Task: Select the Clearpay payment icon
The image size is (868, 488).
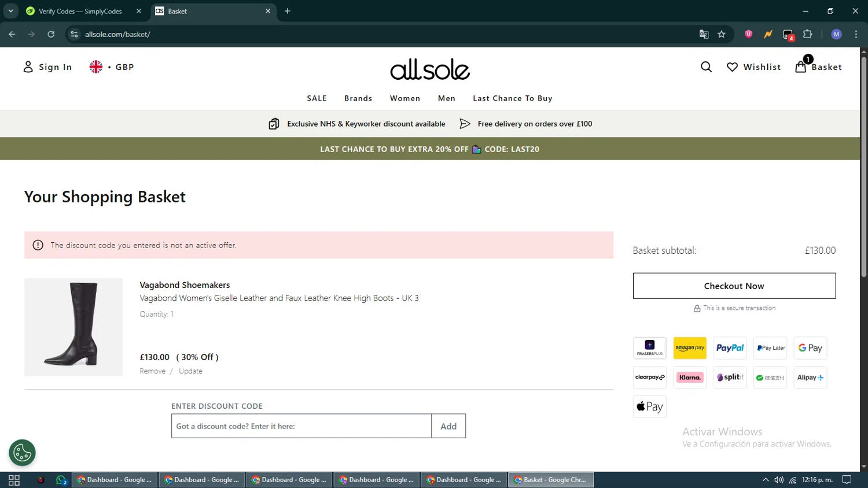Action: [650, 378]
